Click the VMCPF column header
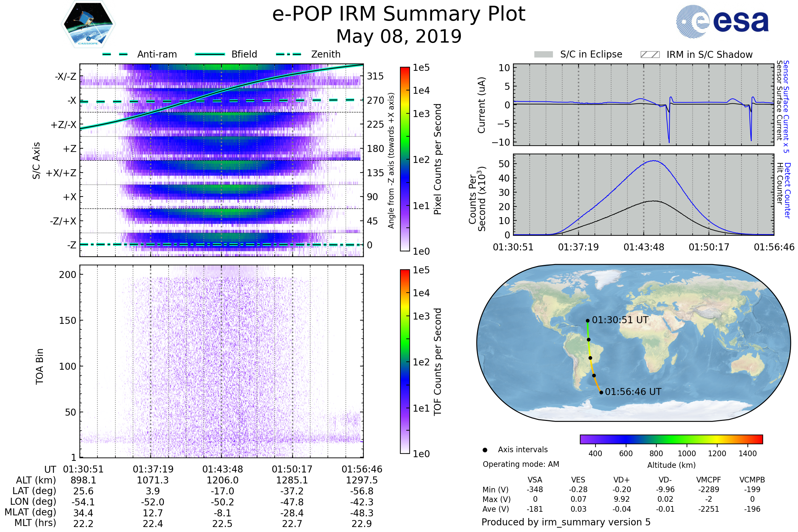Screen dimensions: 798x532 click(x=709, y=480)
